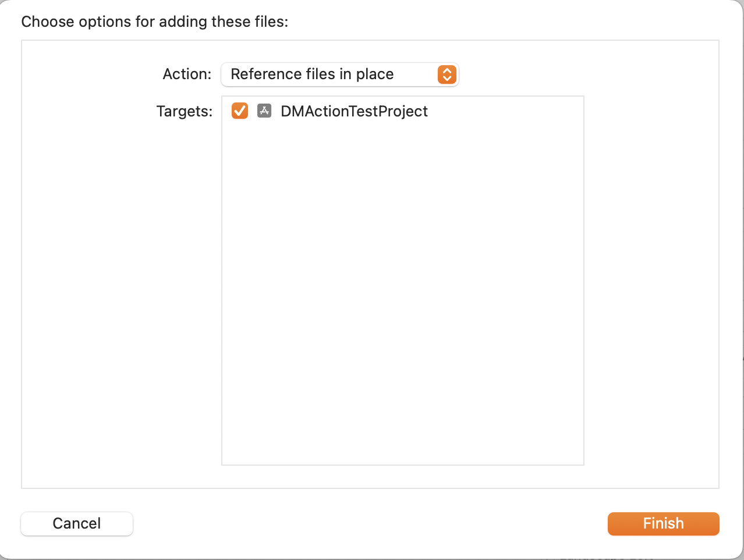The image size is (744, 560).
Task: Open the Action popup menu
Action: pyautogui.click(x=340, y=75)
